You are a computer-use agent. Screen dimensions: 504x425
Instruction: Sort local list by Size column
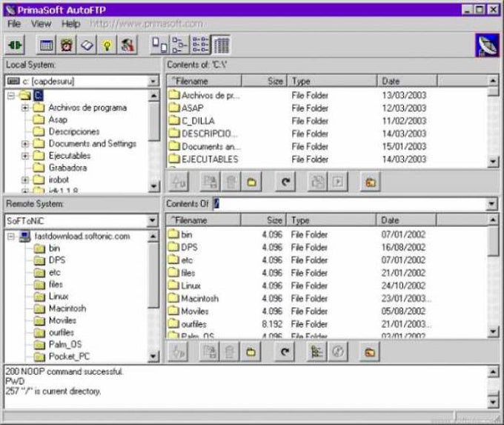(264, 81)
